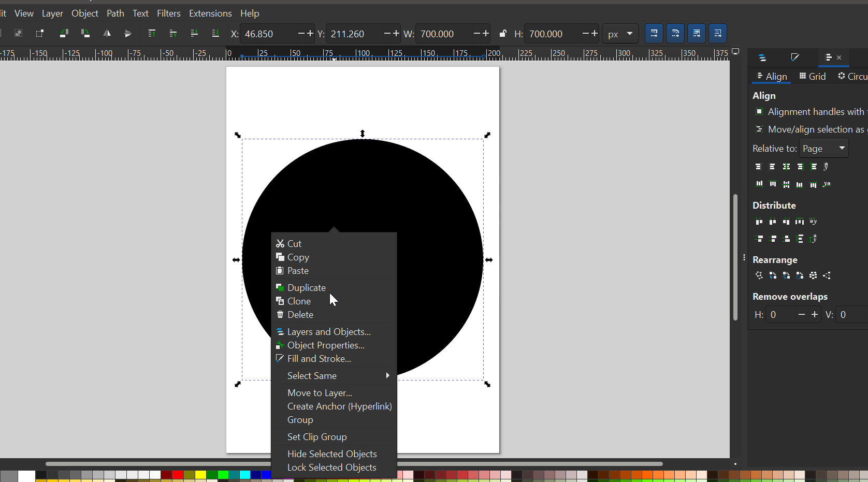The image size is (868, 482).
Task: Distribute centers equidistantly vertically
Action: tap(773, 239)
